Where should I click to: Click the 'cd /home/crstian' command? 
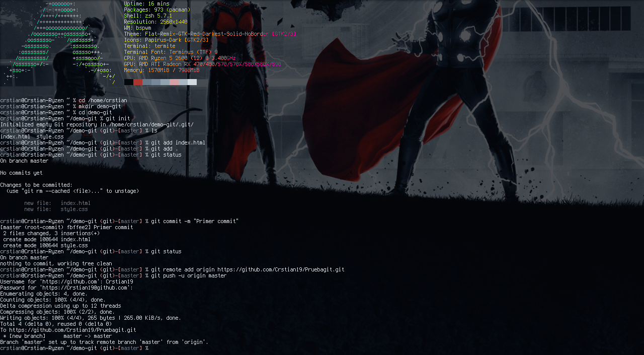point(103,101)
